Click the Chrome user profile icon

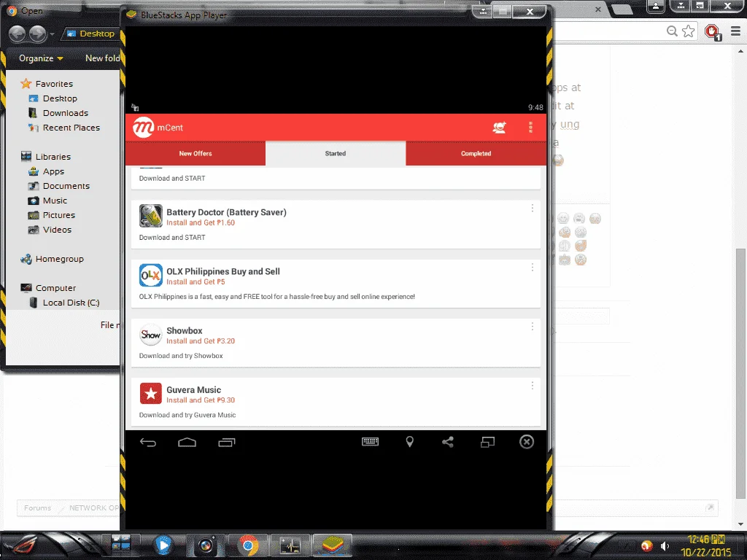(x=656, y=6)
